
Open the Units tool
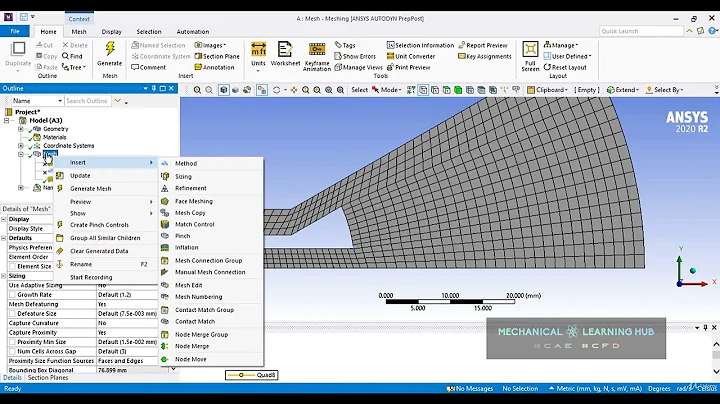258,55
